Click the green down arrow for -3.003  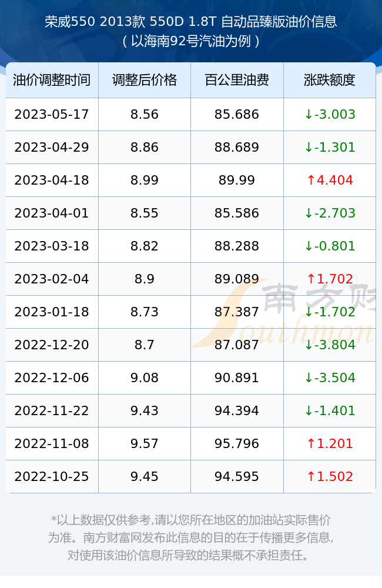(309, 115)
